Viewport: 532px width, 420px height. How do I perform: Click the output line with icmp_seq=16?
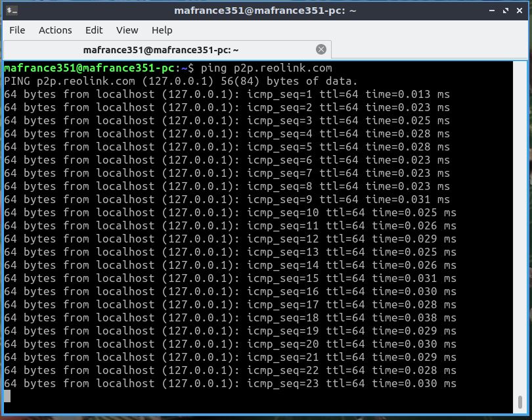pyautogui.click(x=230, y=292)
